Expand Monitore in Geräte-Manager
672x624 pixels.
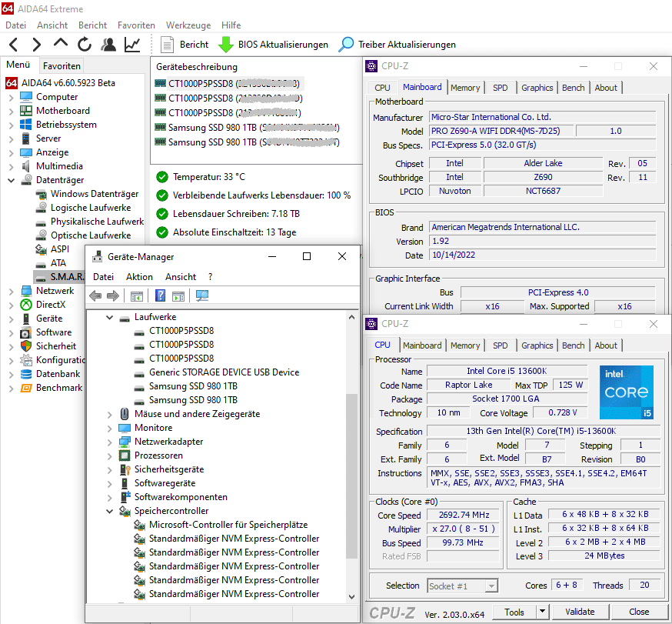coord(110,429)
